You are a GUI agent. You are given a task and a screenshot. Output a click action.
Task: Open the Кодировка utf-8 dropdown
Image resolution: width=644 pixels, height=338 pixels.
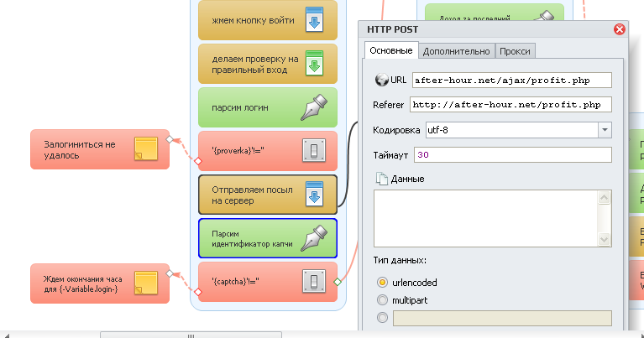coord(605,130)
